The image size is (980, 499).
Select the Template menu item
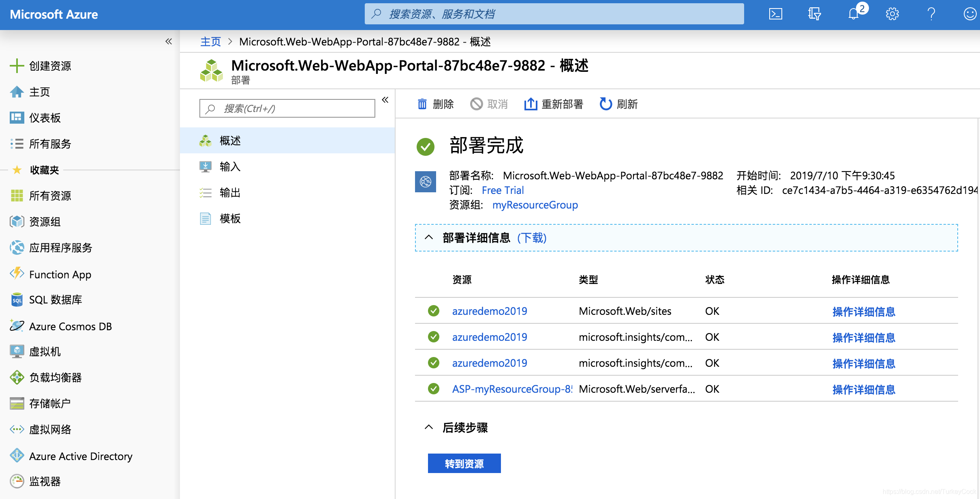[287, 218]
